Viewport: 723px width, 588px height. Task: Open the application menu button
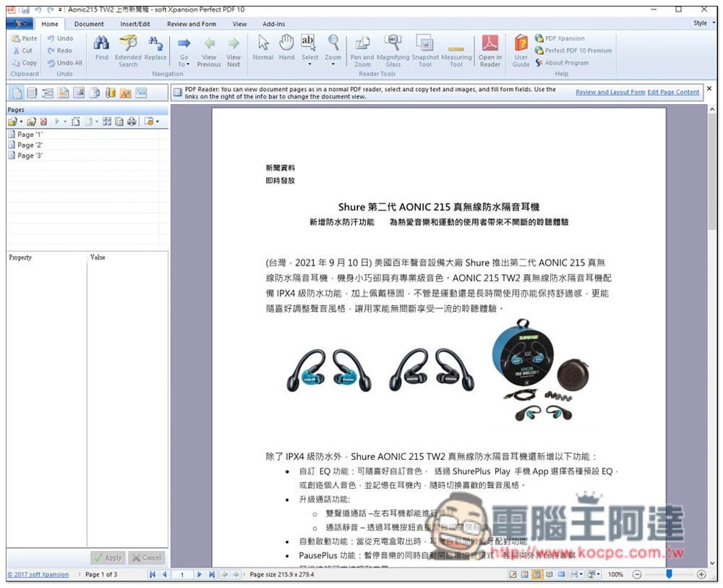pos(20,23)
